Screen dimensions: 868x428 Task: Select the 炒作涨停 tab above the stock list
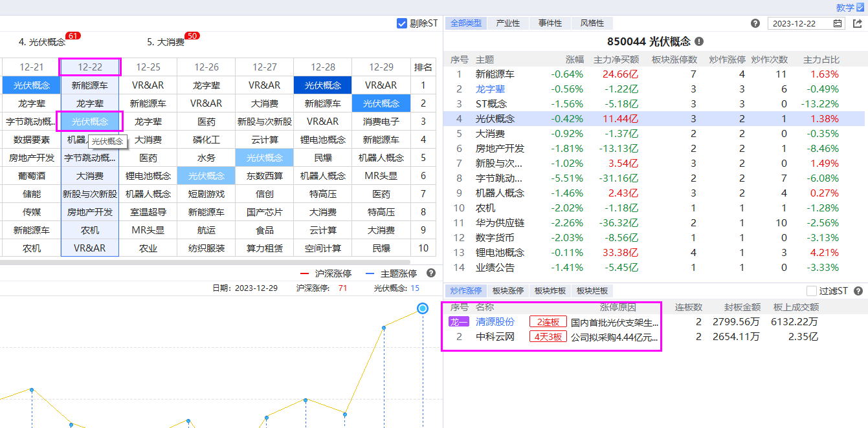(x=466, y=291)
